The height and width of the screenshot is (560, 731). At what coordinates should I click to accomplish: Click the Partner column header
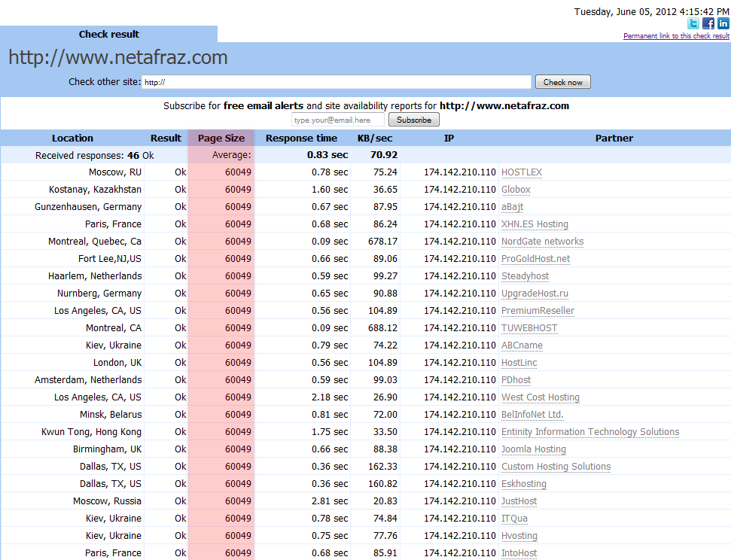[614, 138]
